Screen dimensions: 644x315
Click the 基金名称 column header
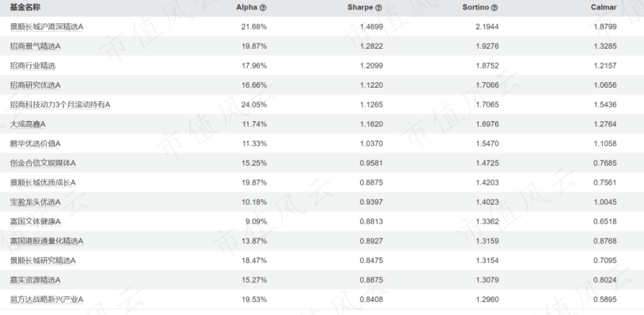click(24, 8)
